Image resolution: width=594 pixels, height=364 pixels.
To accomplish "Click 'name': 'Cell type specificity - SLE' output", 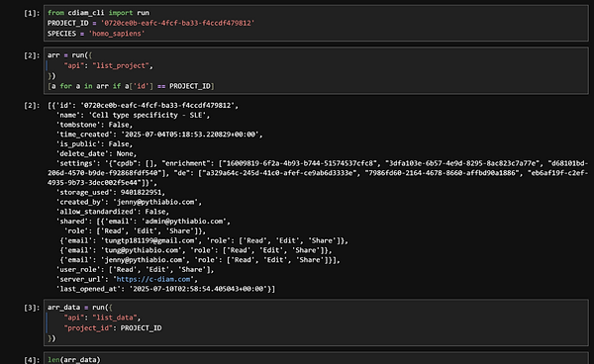I will [x=133, y=115].
